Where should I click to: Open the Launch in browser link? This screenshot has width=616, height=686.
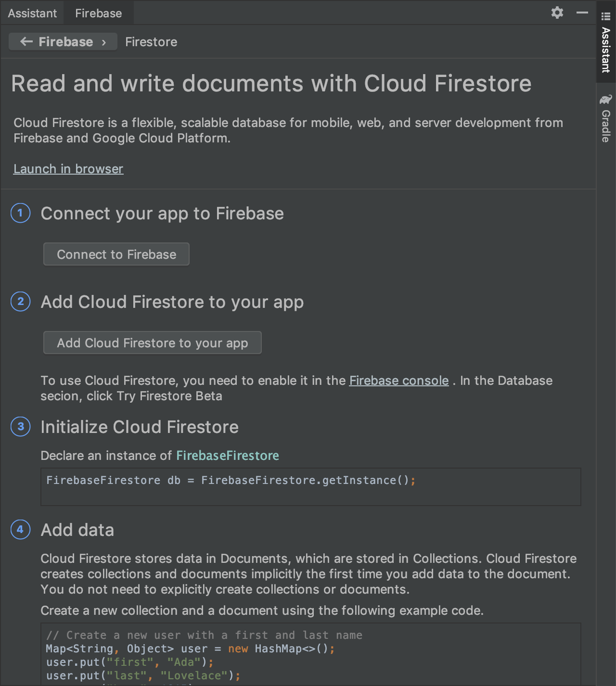click(68, 169)
